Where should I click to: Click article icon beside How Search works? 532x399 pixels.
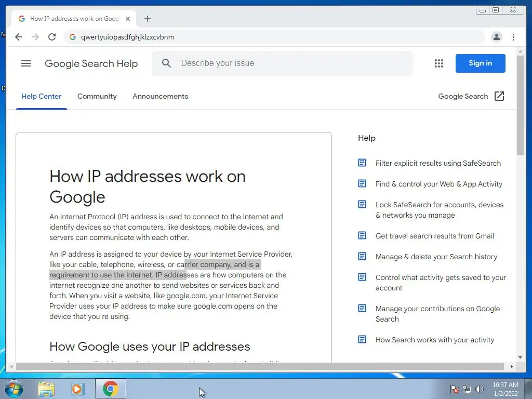pyautogui.click(x=362, y=339)
